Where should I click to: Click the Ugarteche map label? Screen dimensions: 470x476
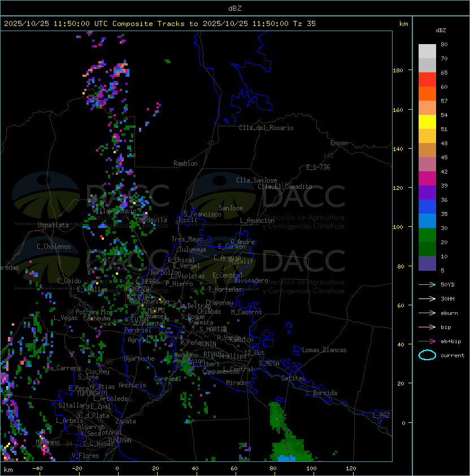pos(140,358)
